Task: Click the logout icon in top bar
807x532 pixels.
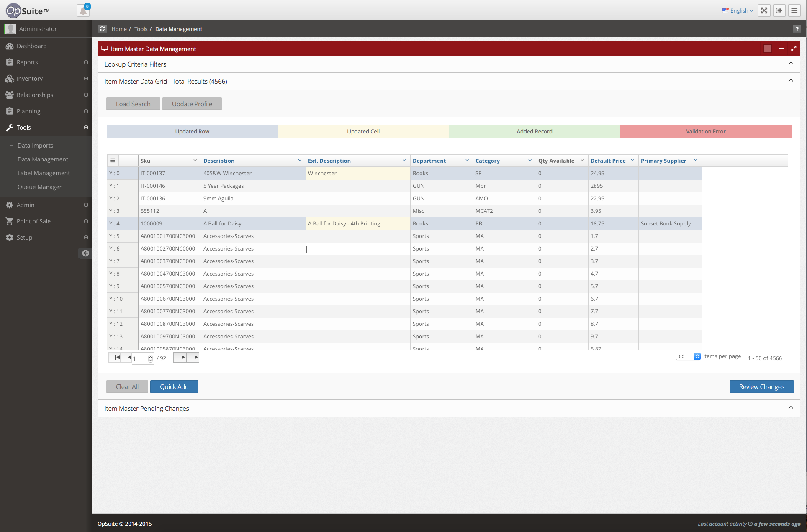Action: 779,10
